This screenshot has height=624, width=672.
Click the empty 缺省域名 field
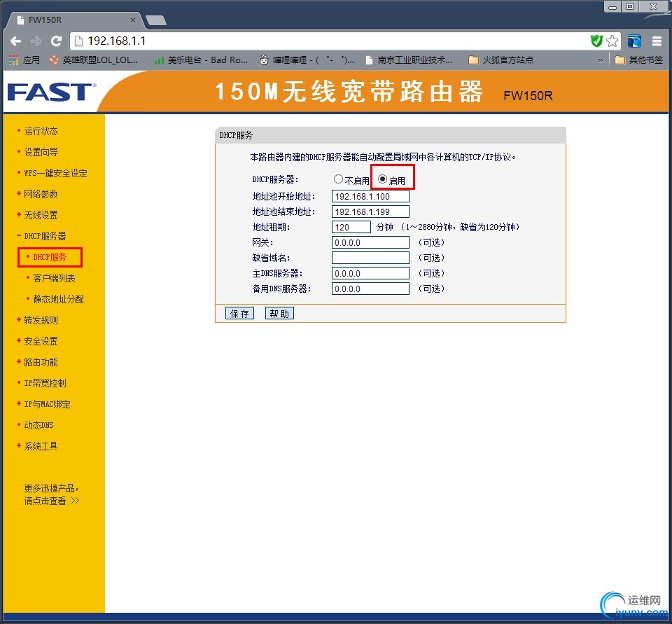point(370,258)
